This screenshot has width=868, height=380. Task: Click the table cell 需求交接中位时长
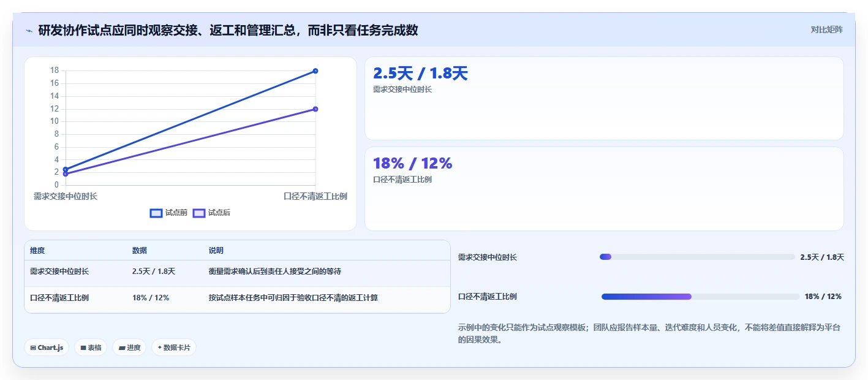(59, 271)
